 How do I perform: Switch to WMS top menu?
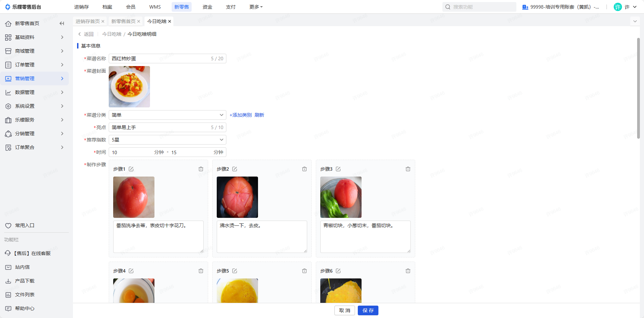155,7
